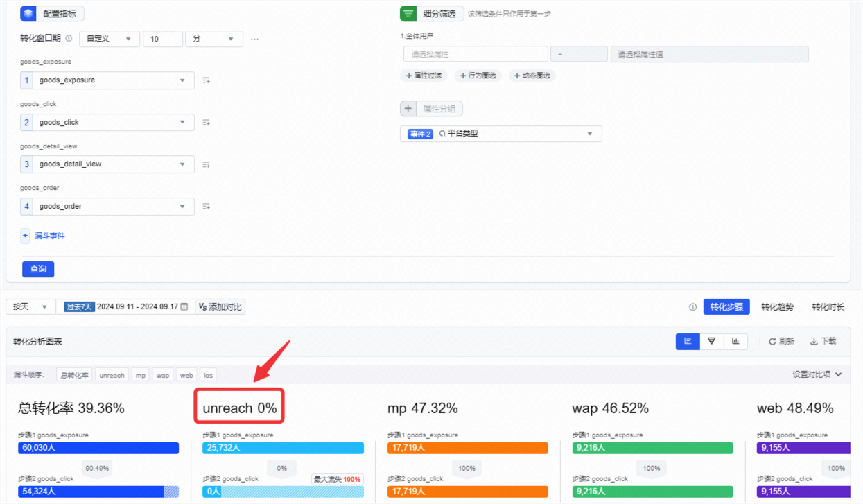Click the 60,030人 bar under 总转化率
Image resolution: width=863 pixels, height=504 pixels.
tap(98, 448)
